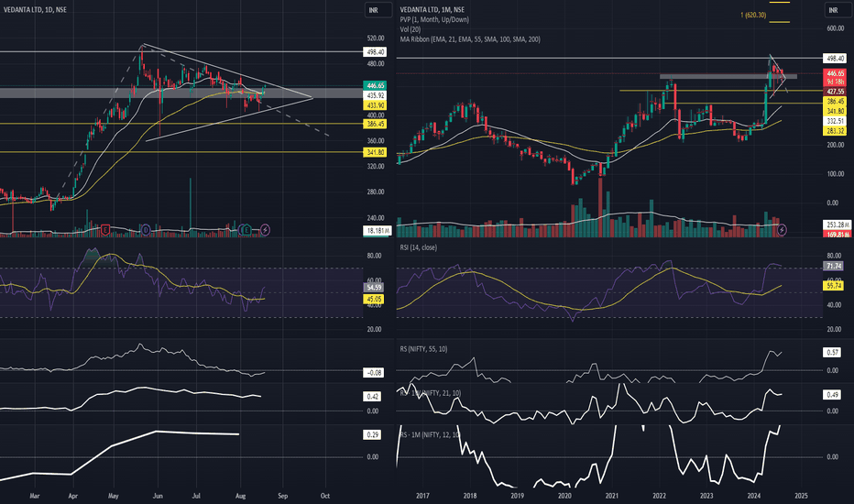Click the Aug label on daily time axis
Image resolution: width=854 pixels, height=504 pixels.
pos(240,496)
